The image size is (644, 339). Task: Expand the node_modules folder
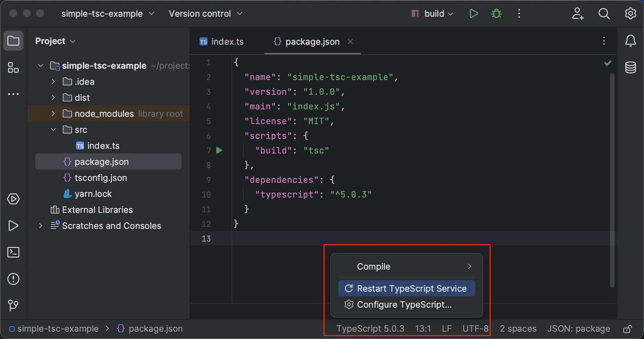click(x=53, y=114)
